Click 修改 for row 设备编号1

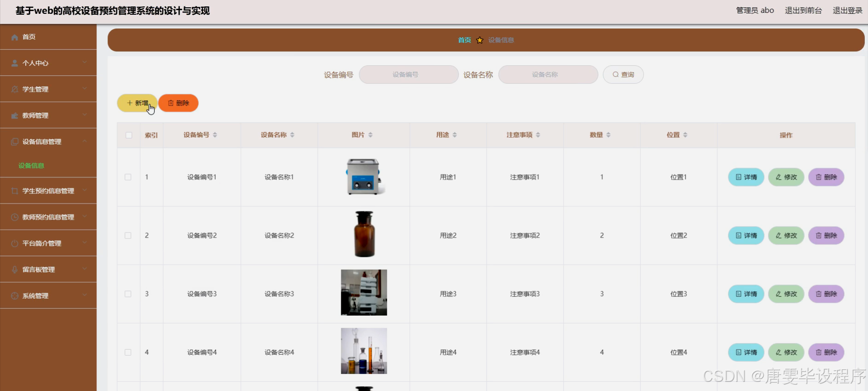pyautogui.click(x=786, y=177)
